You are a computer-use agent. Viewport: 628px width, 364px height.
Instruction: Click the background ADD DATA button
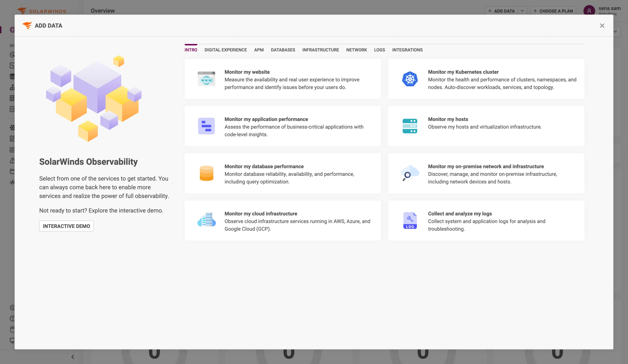501,11
